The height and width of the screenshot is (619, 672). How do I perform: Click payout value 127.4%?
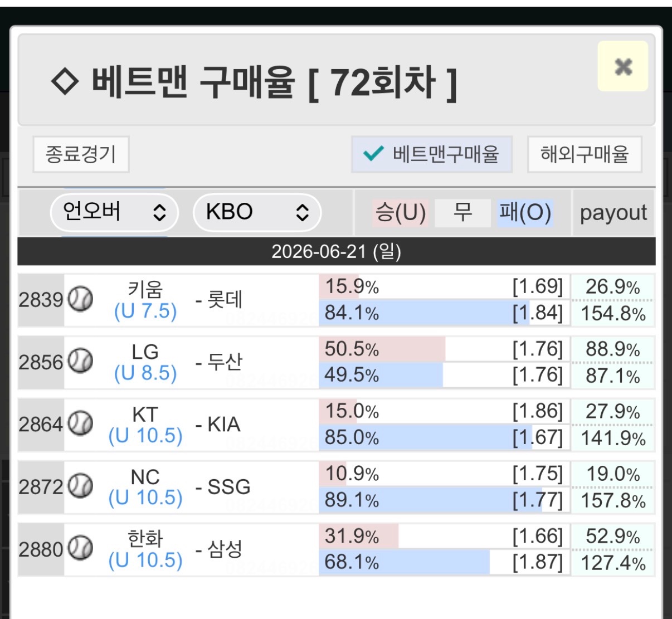click(x=613, y=564)
